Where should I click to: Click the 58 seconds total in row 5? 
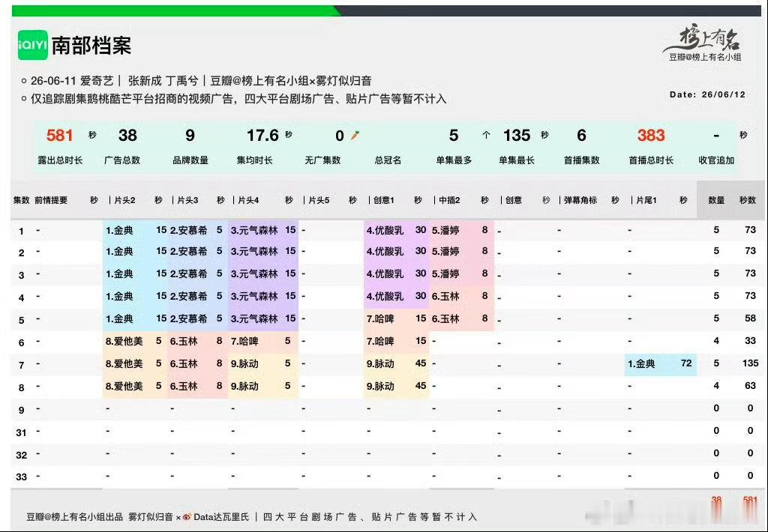(750, 318)
